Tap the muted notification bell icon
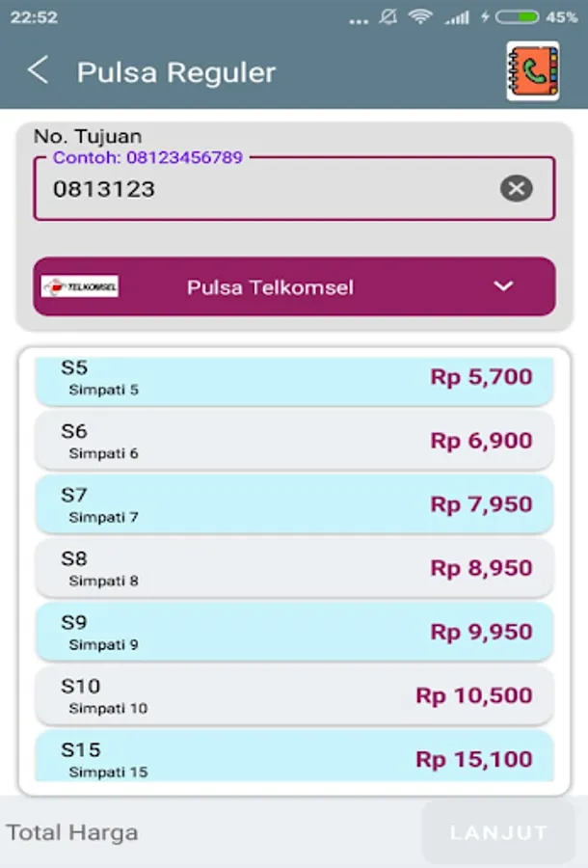This screenshot has height=868, width=588. click(388, 17)
